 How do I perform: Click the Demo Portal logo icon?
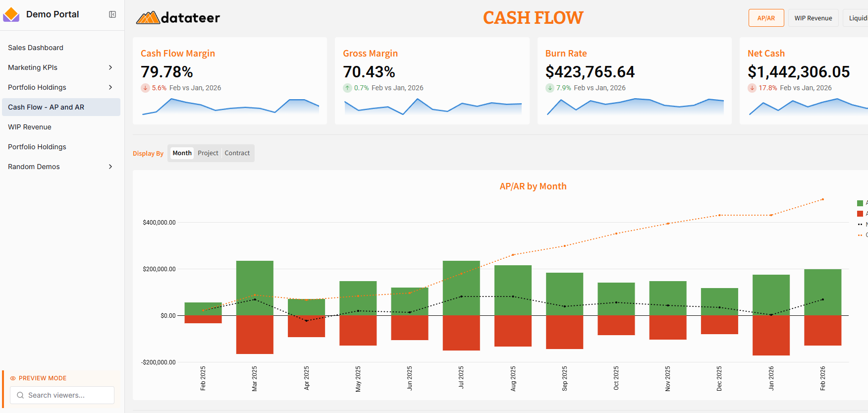click(x=11, y=14)
